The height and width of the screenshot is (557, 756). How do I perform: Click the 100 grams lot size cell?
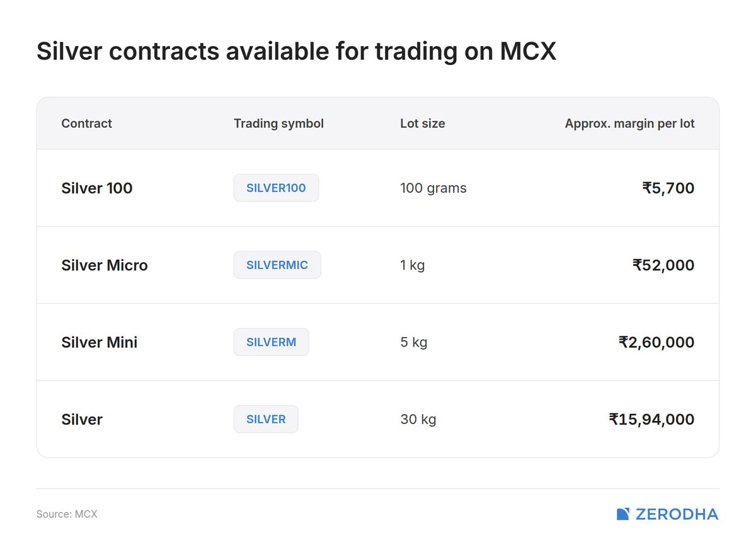433,188
